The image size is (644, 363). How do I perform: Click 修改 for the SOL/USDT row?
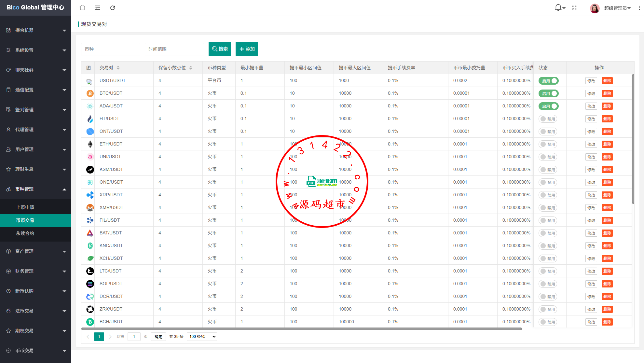pos(591,284)
